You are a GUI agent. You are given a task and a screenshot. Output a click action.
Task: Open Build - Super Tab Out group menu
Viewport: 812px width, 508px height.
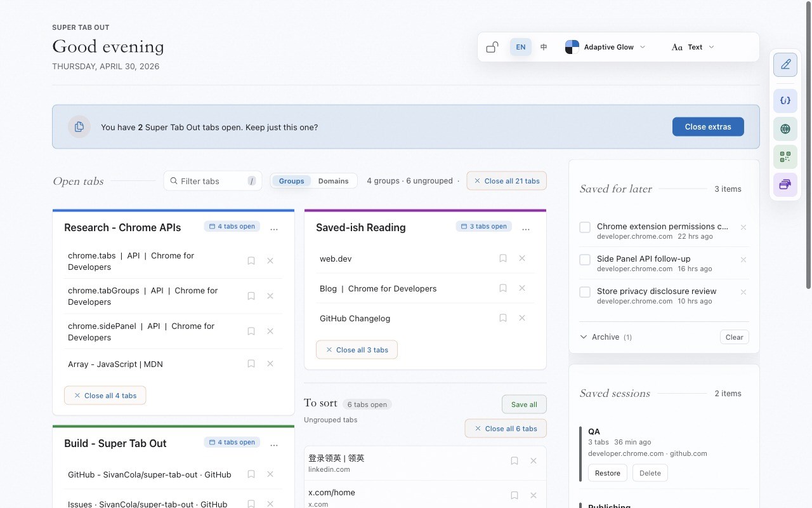point(274,444)
